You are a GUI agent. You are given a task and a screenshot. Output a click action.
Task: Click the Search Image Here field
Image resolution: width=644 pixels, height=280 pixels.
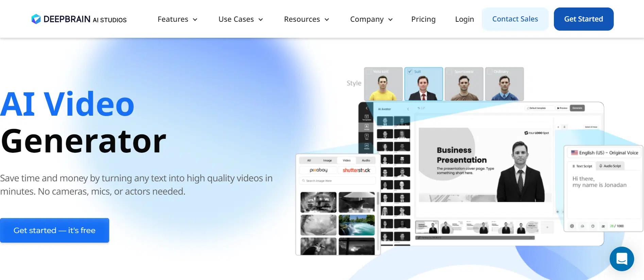tap(337, 181)
